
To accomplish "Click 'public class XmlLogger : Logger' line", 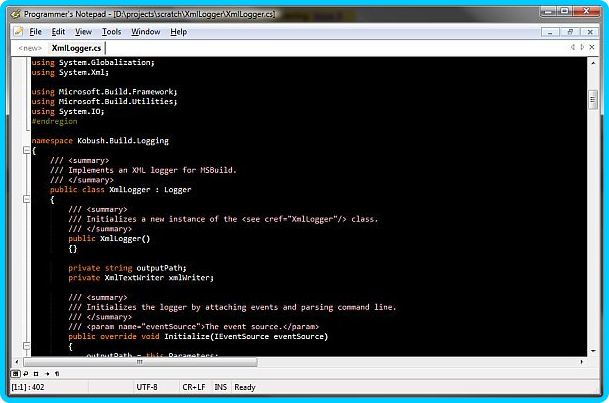I will (120, 189).
